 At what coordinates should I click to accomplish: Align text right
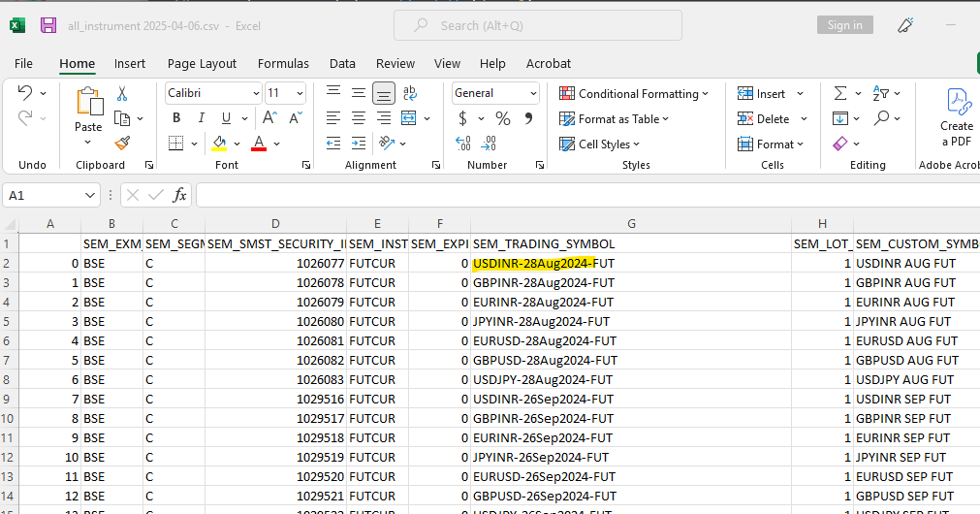tap(383, 117)
